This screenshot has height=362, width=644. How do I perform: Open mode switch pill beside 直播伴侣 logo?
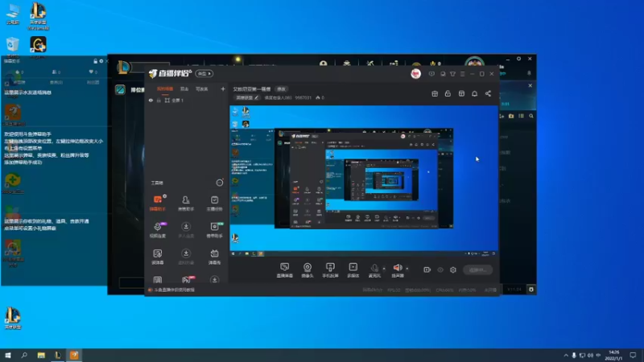coord(204,74)
